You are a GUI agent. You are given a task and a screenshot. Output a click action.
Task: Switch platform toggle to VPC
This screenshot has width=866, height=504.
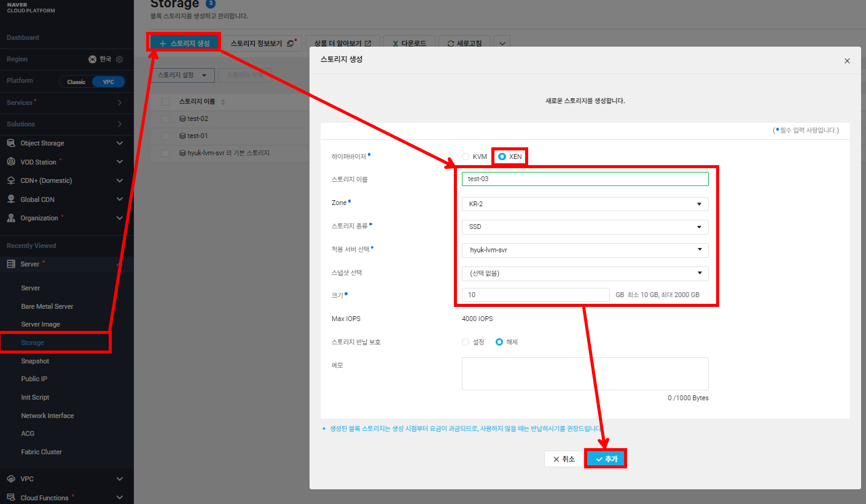pos(108,82)
